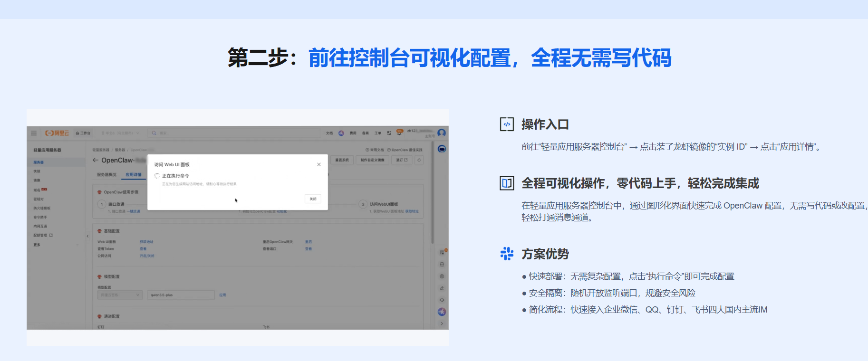Click the blue dots icon beside 方案优势
The height and width of the screenshot is (361, 868).
pos(507,254)
